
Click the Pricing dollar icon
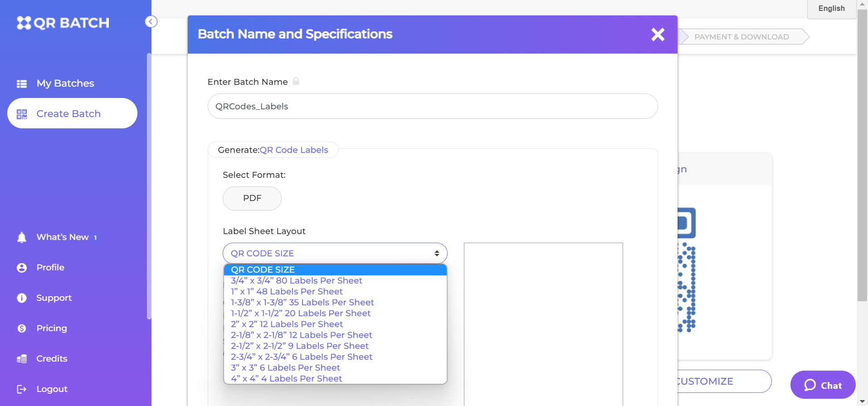click(22, 328)
